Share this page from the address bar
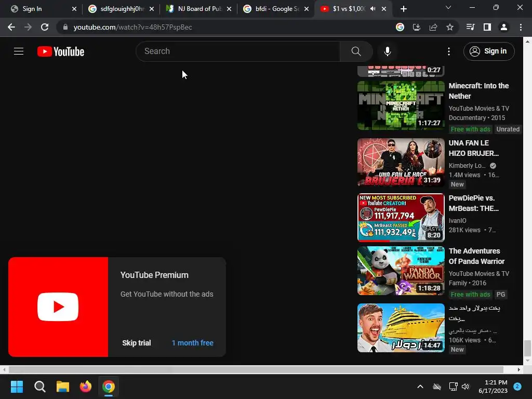This screenshot has height=399, width=532. (433, 27)
